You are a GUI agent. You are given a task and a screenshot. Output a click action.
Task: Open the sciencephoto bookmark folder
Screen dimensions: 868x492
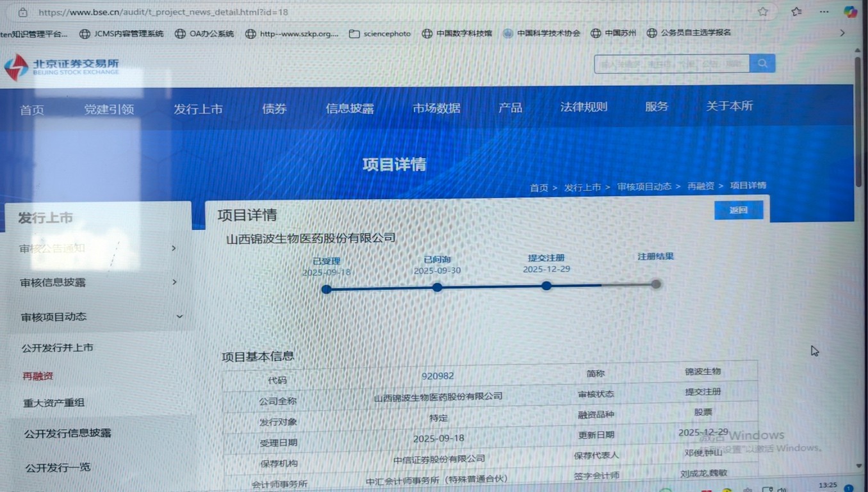[380, 33]
